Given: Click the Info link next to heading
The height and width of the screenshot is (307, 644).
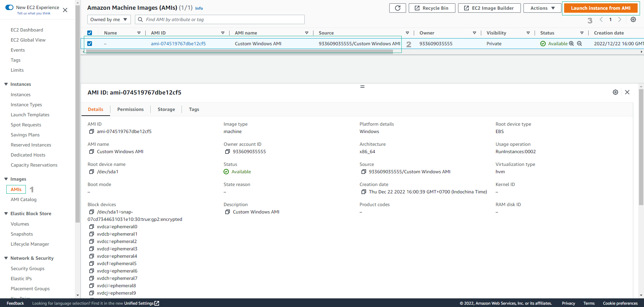Looking at the screenshot, I should 199,8.
